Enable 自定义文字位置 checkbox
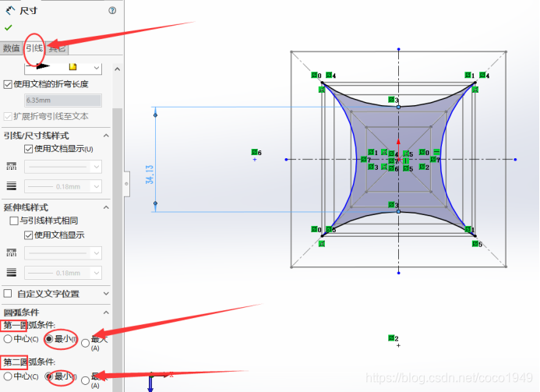 [8, 294]
